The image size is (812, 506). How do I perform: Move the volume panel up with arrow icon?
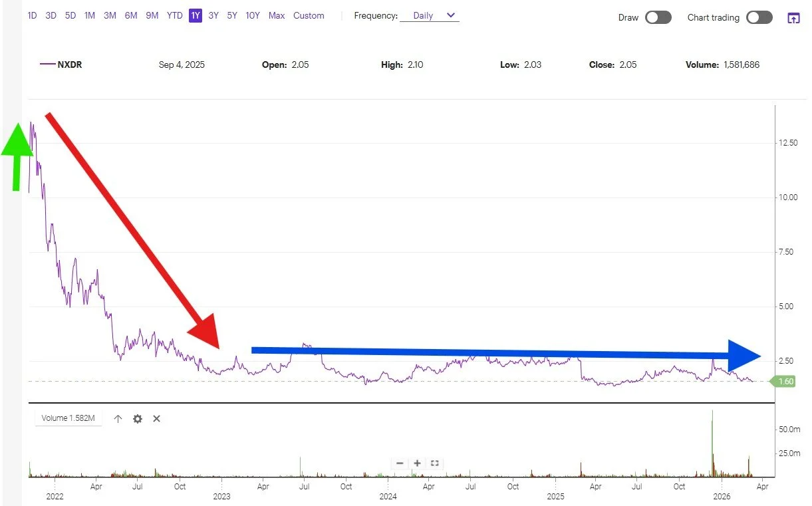click(x=118, y=418)
